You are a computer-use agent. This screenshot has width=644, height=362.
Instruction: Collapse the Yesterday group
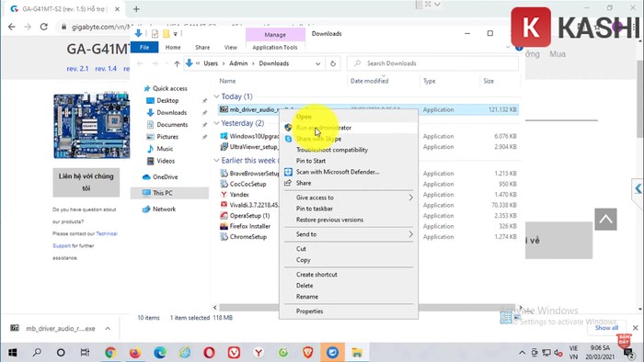coord(216,123)
